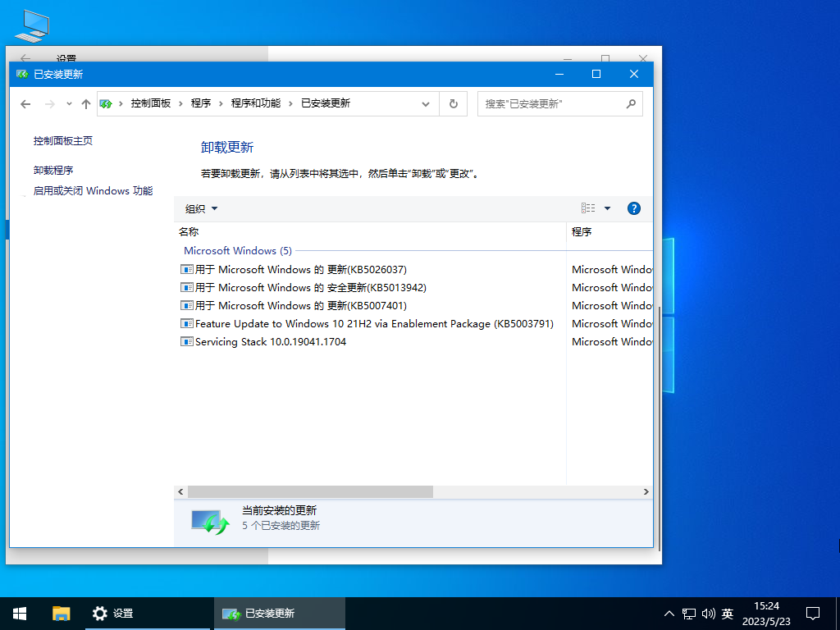The width and height of the screenshot is (840, 630).
Task: Open 启用或关闭 Windows 功能 link
Action: [93, 190]
